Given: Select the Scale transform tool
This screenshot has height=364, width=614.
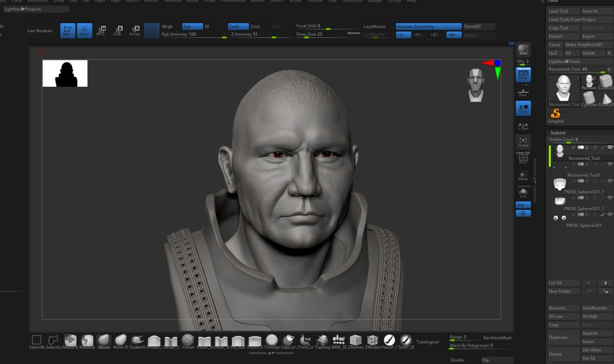Looking at the screenshot, I should (118, 31).
